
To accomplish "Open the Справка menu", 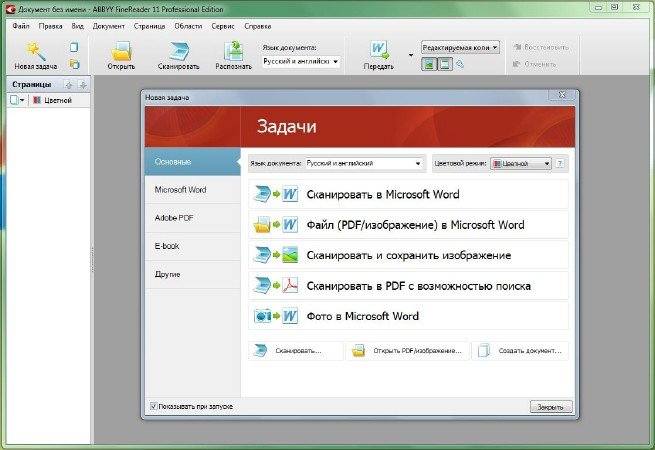I will point(258,26).
